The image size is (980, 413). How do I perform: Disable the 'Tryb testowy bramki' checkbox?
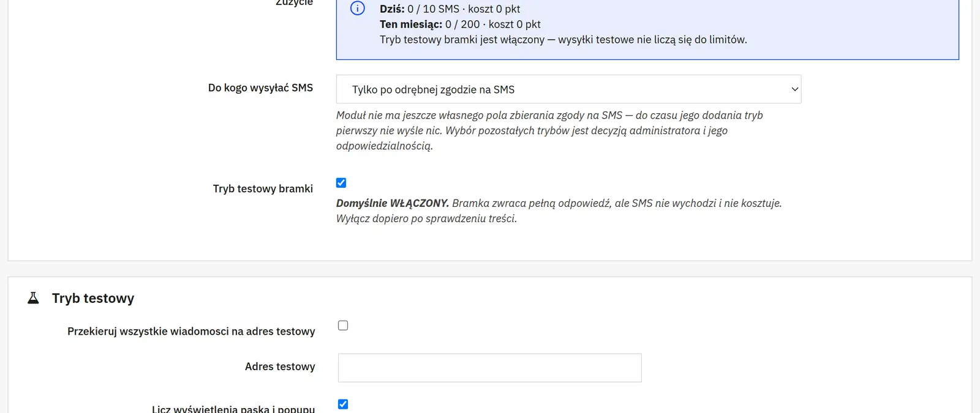click(x=341, y=183)
